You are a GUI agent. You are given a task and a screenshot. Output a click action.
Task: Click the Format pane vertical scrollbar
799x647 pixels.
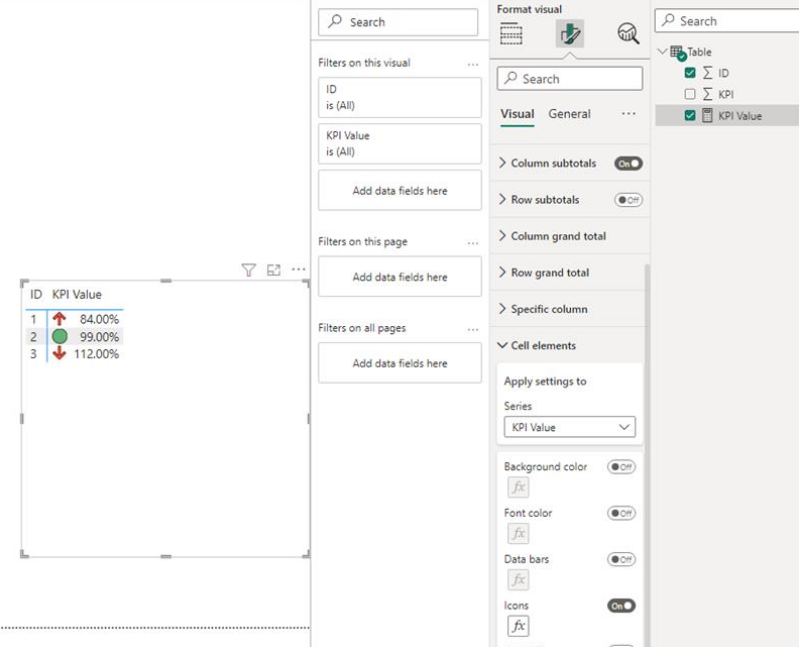click(647, 455)
